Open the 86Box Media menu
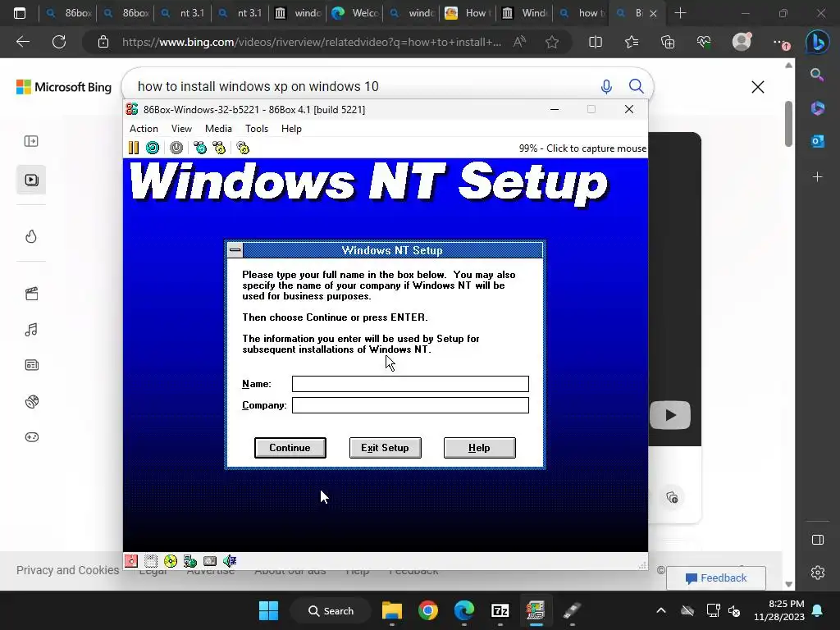Image resolution: width=840 pixels, height=630 pixels. tap(218, 129)
